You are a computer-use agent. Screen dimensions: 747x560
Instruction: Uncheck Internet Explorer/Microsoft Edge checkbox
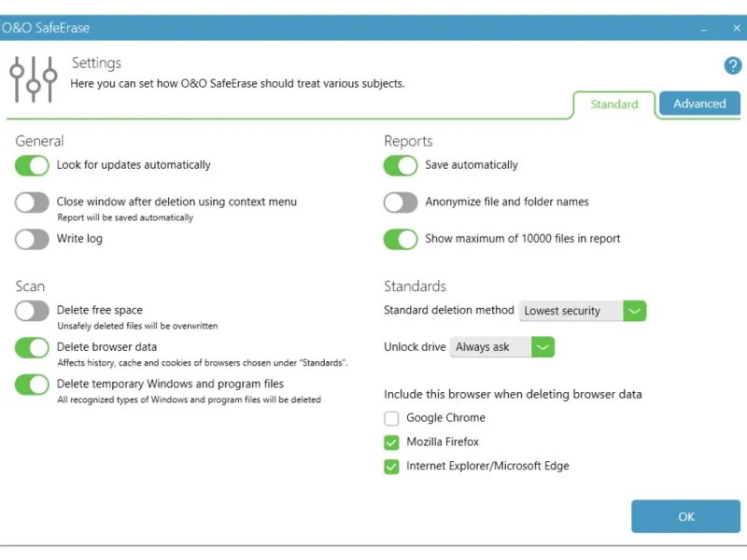tap(392, 467)
